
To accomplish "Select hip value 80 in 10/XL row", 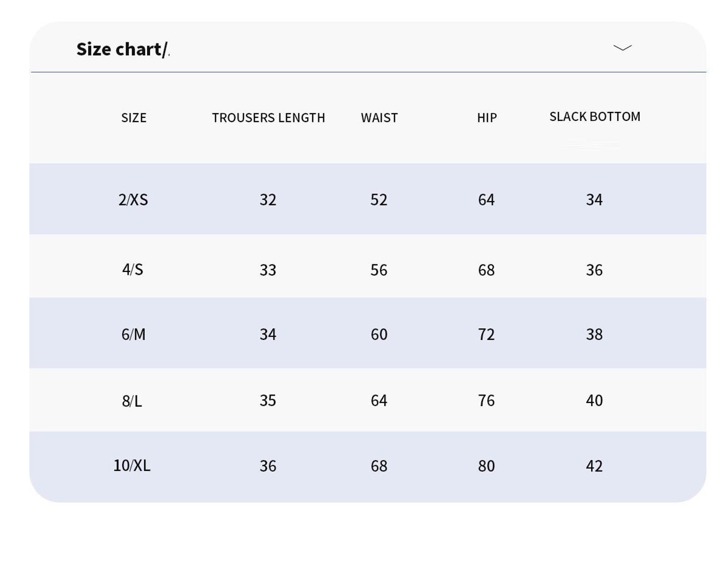I will coord(486,466).
